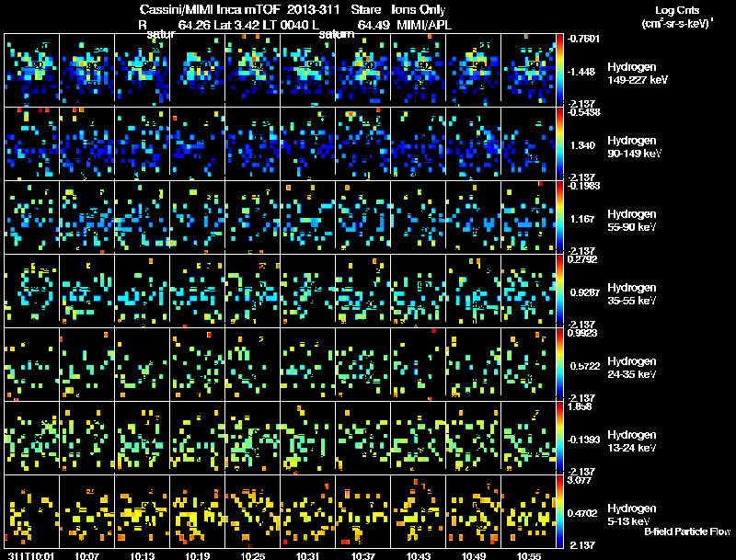Open the 13-24 keV panel at 10:55
The width and height of the screenshot is (736, 560).
point(528,438)
